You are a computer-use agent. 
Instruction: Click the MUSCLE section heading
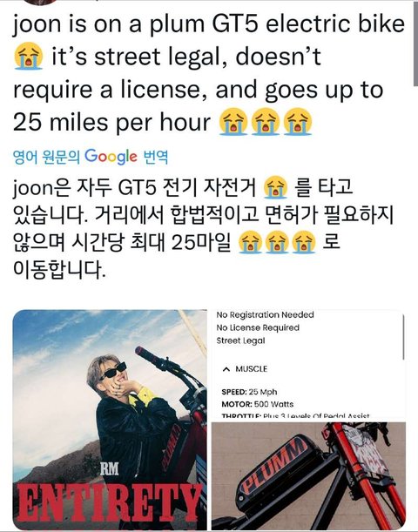click(252, 369)
